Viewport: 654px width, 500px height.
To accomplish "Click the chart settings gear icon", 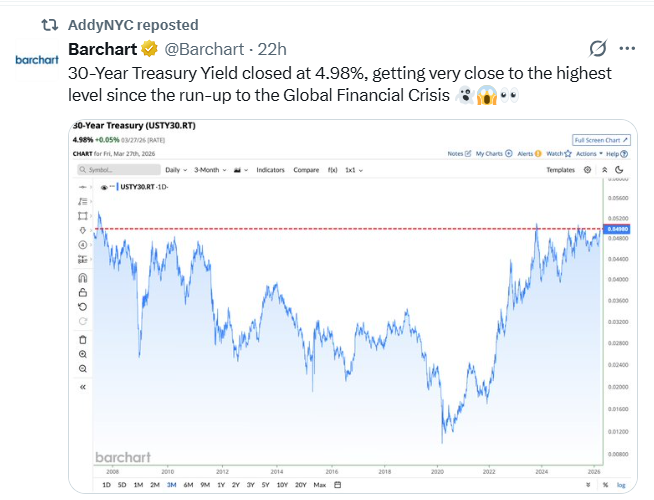I will [x=587, y=170].
